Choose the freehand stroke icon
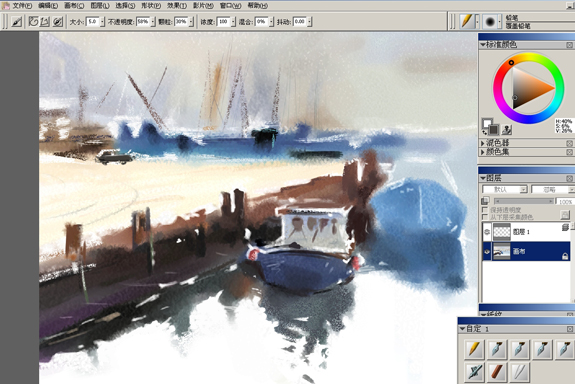Screen dimensions: 575x384 (x=33, y=22)
